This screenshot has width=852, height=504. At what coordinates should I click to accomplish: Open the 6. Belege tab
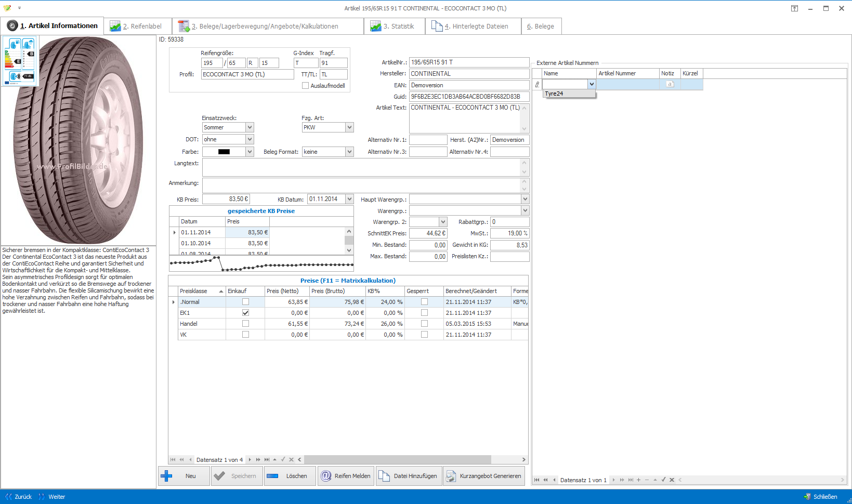[x=541, y=26]
